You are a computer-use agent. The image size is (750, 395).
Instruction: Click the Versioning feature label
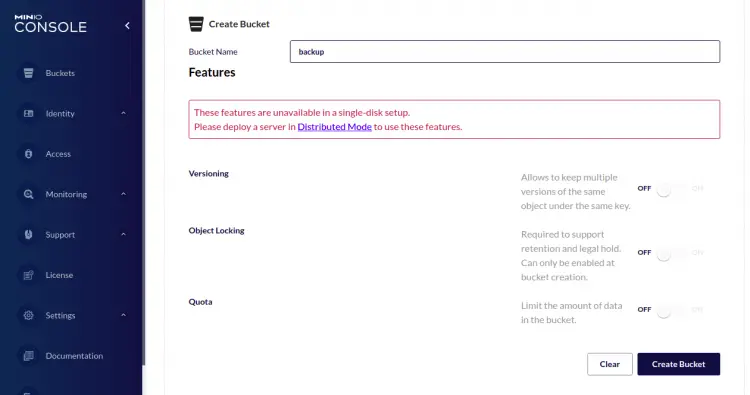click(209, 174)
